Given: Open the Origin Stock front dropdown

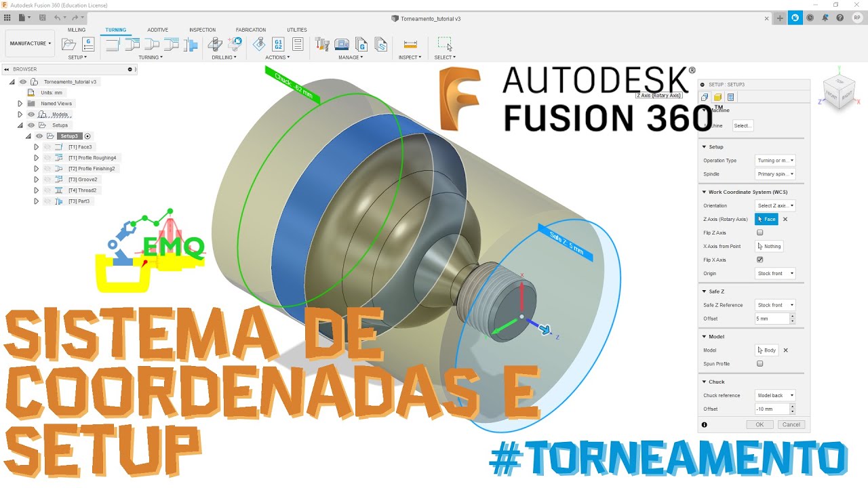Looking at the screenshot, I should (x=775, y=273).
